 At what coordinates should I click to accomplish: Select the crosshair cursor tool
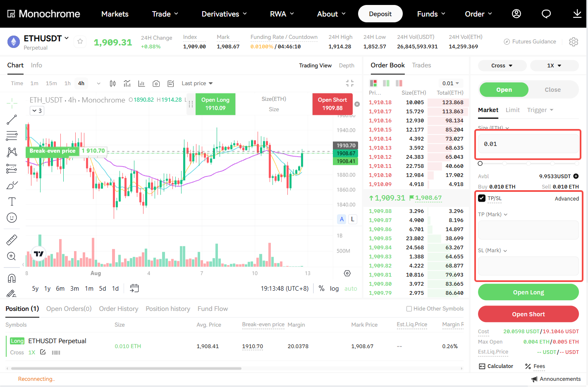[x=12, y=103]
